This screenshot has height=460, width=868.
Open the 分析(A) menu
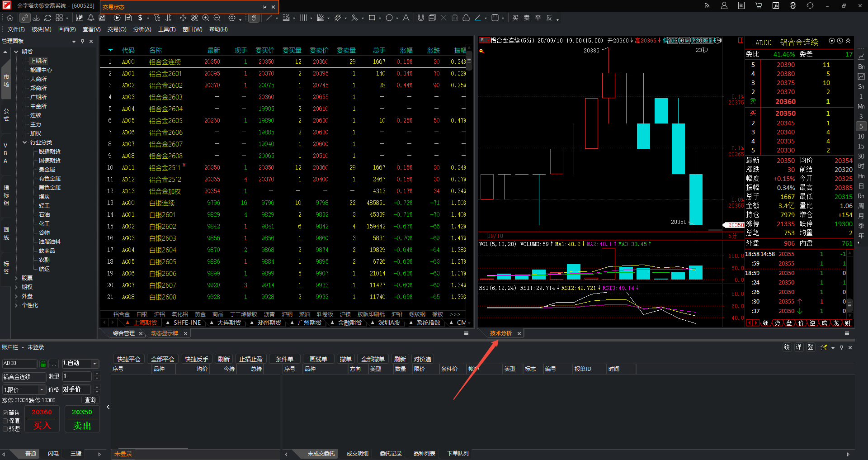click(x=142, y=29)
